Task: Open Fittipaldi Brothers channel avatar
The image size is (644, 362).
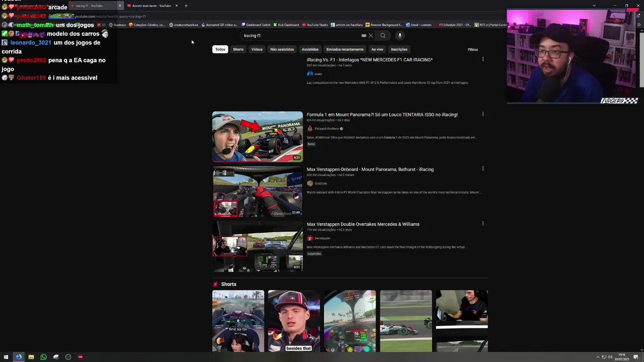Action: 310,129
